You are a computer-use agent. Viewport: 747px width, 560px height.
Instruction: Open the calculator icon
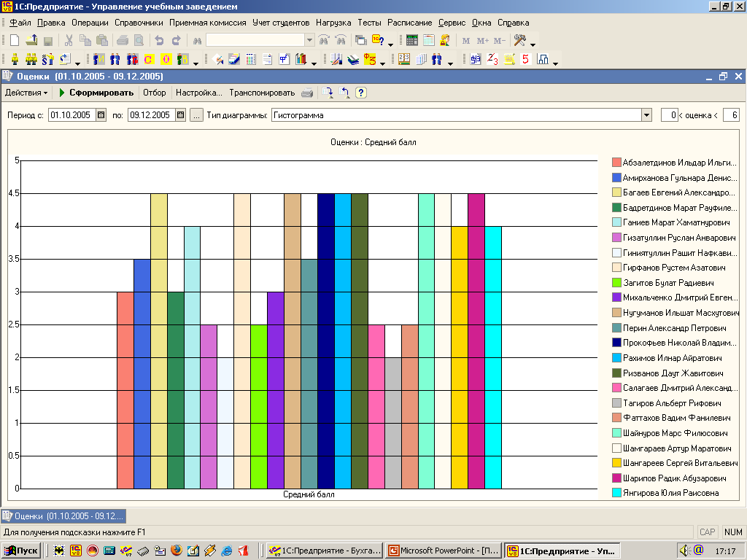click(x=411, y=41)
